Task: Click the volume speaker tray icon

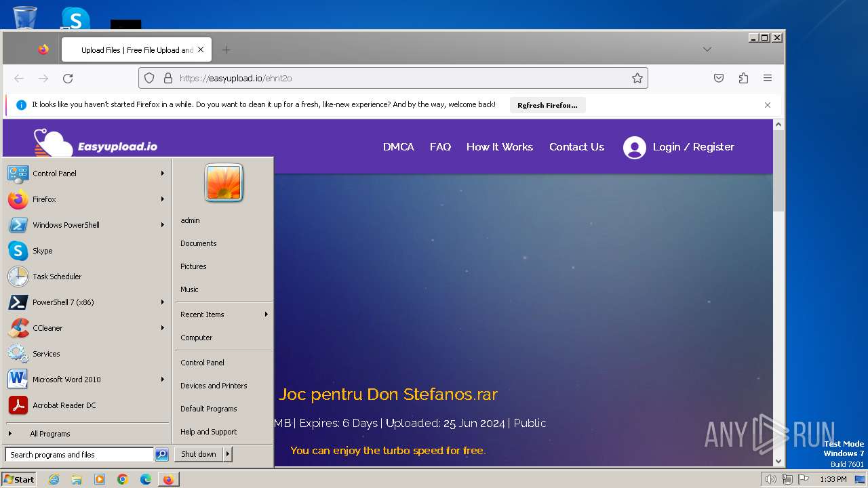Action: (770, 479)
